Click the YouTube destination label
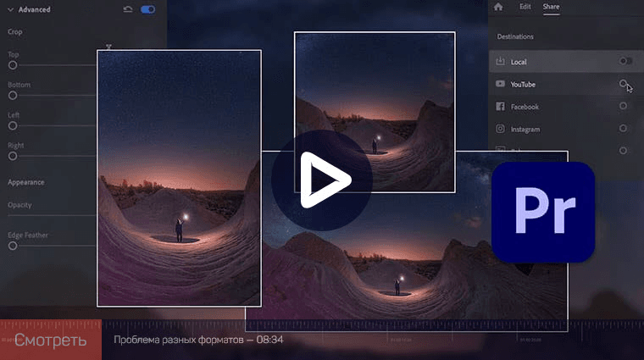644x360 pixels. (523, 84)
